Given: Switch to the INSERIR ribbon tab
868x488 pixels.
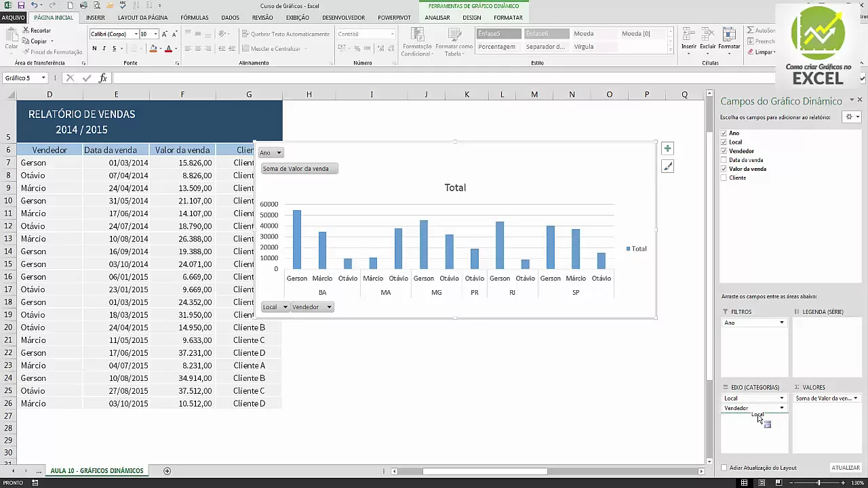Looking at the screenshot, I should click(96, 18).
